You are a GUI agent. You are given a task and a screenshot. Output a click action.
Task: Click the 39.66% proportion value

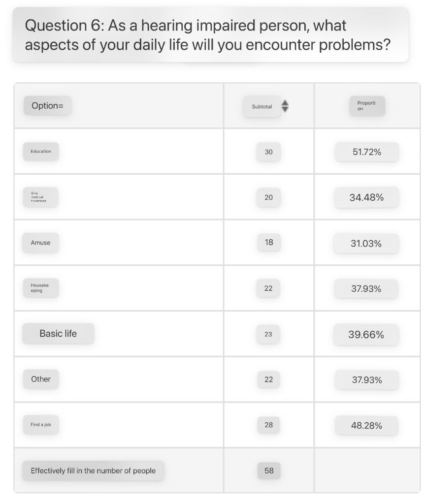click(366, 335)
